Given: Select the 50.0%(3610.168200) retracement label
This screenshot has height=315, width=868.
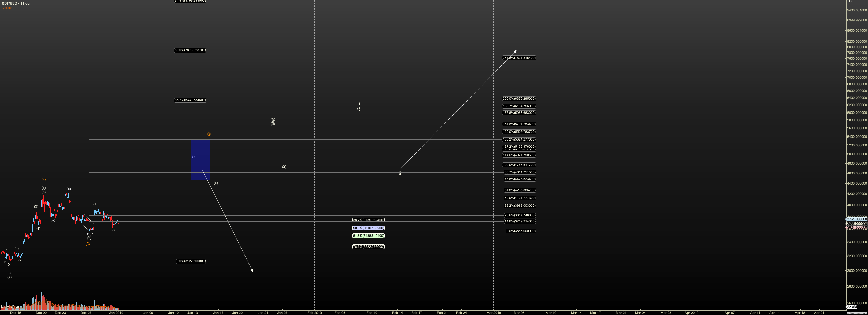Looking at the screenshot, I should point(368,228).
